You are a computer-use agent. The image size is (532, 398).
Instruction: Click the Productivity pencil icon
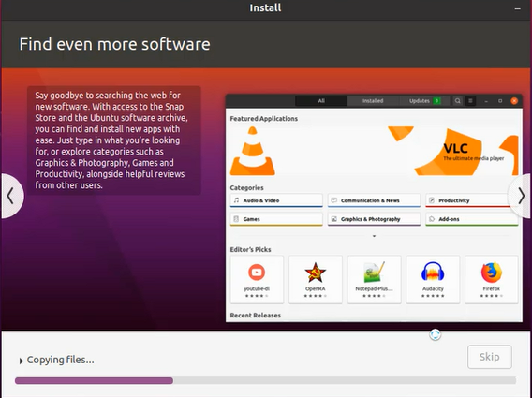tap(432, 200)
